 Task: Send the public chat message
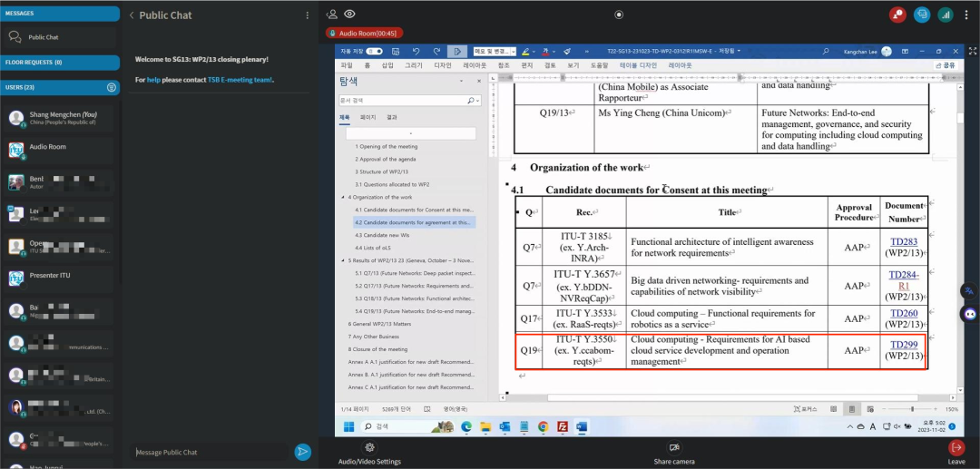(x=302, y=452)
